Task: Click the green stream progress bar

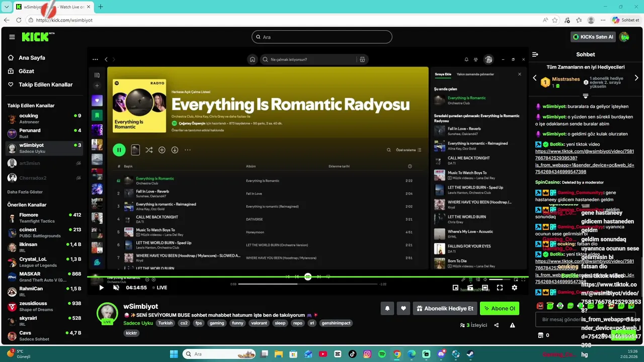Action: 307,277
